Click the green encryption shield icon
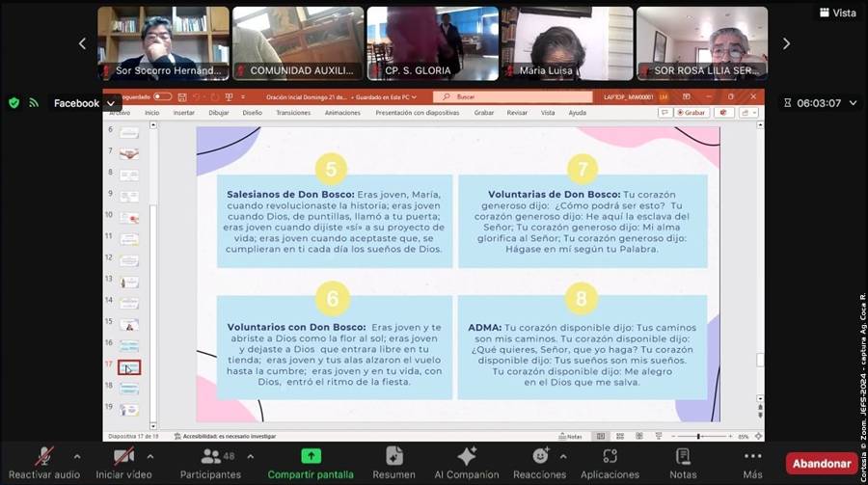 click(14, 103)
